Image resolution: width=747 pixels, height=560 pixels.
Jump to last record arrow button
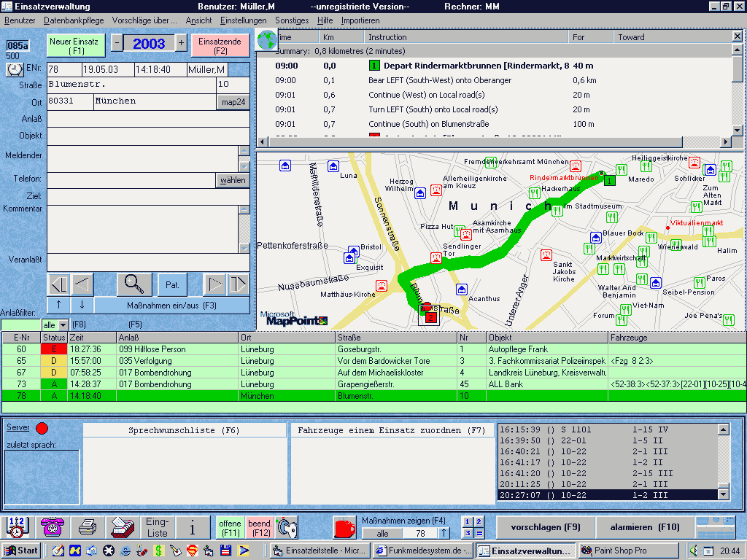[x=239, y=284]
